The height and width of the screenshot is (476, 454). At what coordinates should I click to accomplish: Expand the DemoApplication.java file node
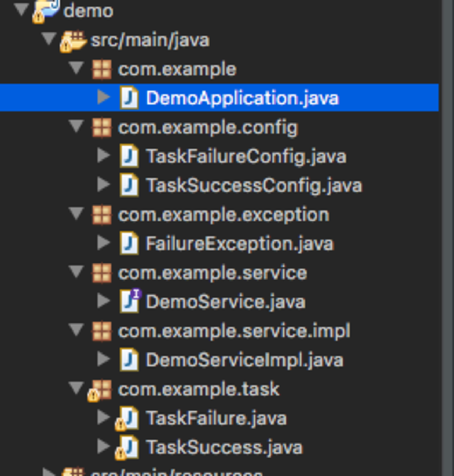pyautogui.click(x=103, y=98)
